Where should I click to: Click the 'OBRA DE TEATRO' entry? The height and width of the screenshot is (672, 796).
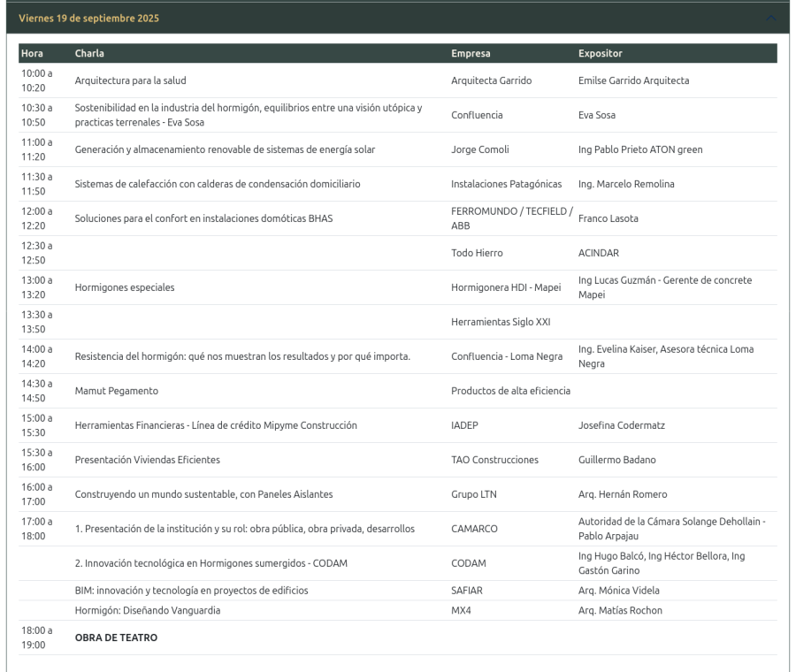[116, 638]
